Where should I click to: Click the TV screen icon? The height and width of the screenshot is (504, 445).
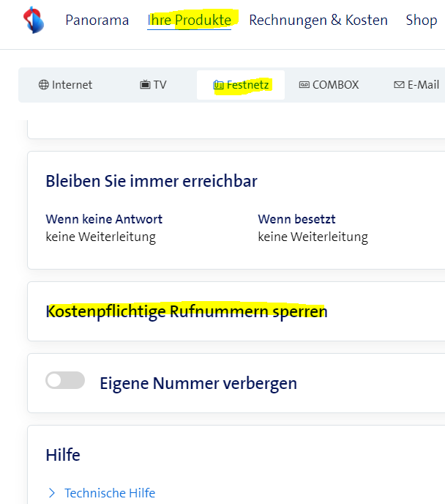pyautogui.click(x=145, y=85)
